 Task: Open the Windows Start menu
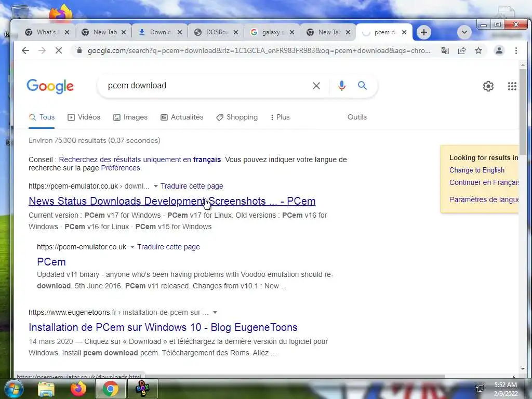tap(13, 389)
